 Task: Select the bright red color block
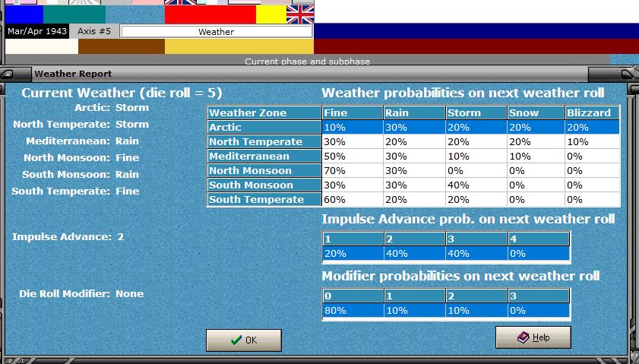(x=210, y=14)
